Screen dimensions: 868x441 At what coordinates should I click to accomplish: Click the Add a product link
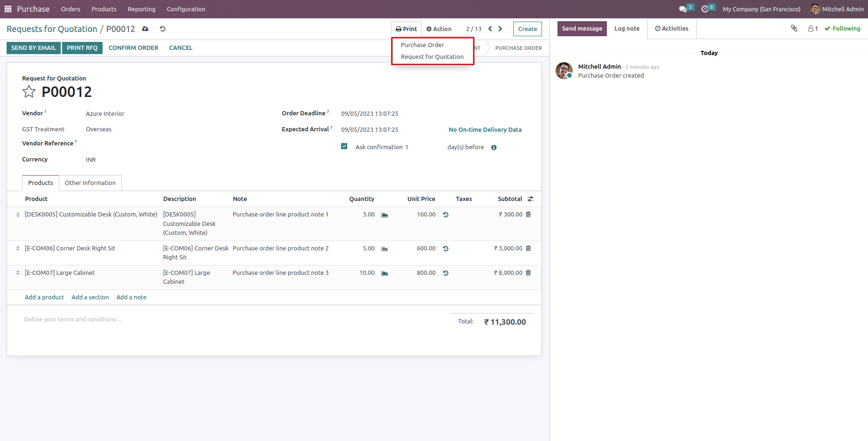[44, 297]
